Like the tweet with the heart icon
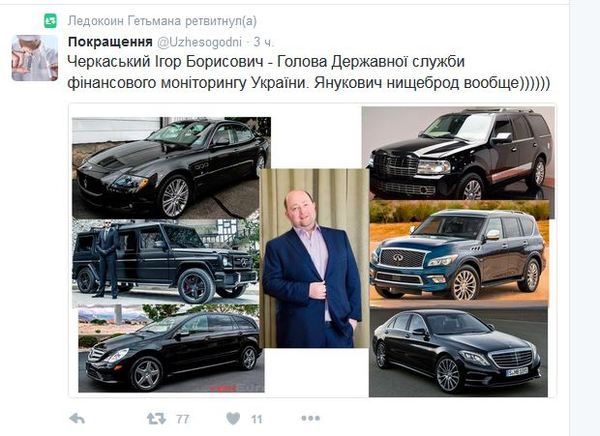Viewport: 600px width, 436px height. 233,419
